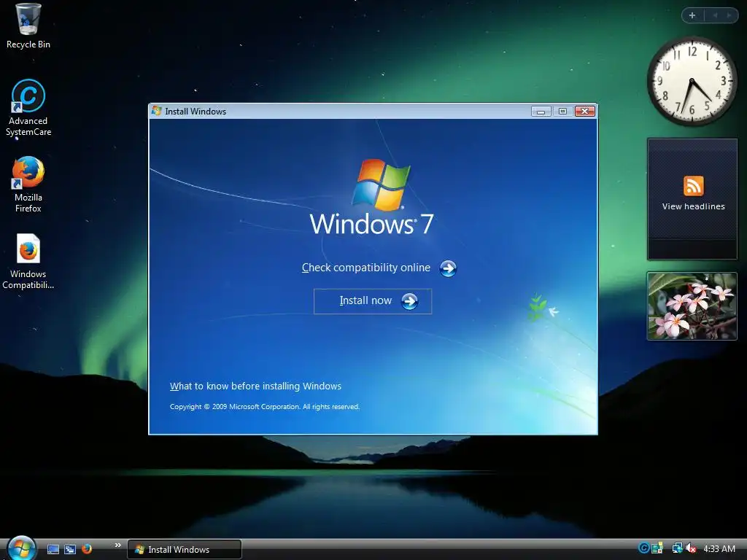Open the Recycle Bin desktop icon
Image resolution: width=747 pixels, height=560 pixels.
[28, 26]
